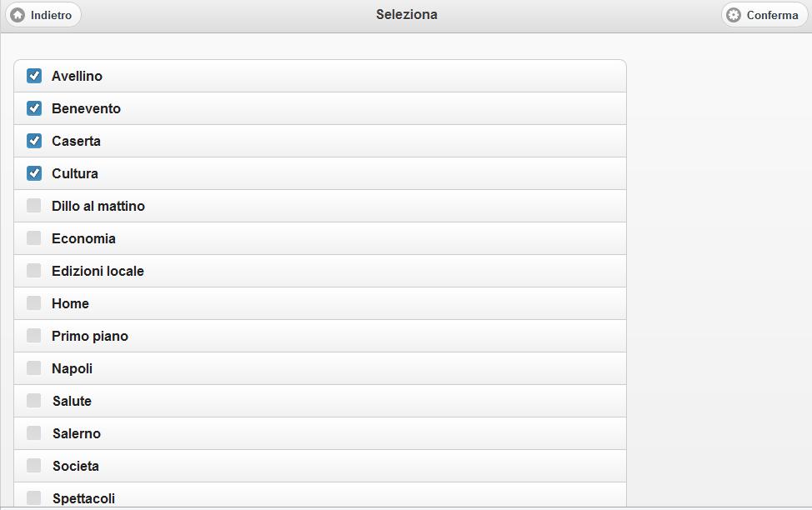Check the Napoli checkbox
This screenshot has width=812, height=510.
[x=34, y=368]
